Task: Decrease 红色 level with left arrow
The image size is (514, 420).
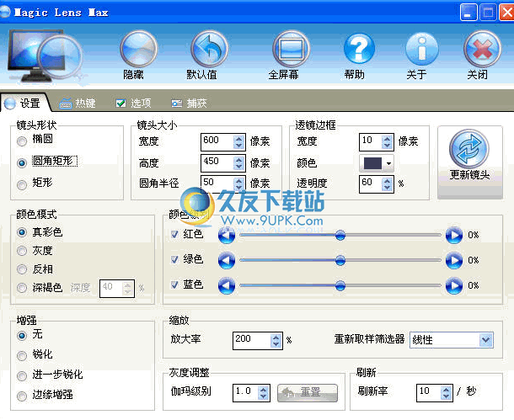Action: click(x=227, y=235)
